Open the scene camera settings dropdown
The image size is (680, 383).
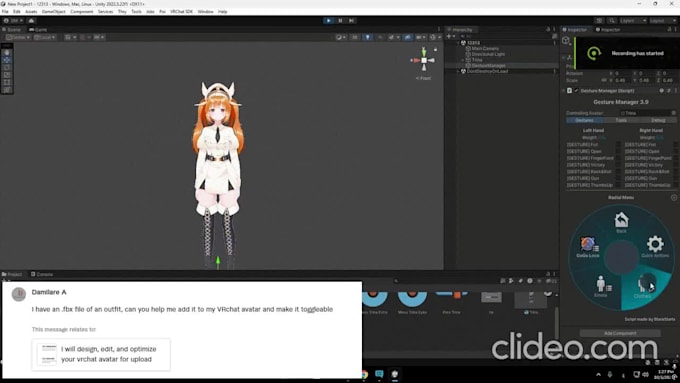pos(421,37)
